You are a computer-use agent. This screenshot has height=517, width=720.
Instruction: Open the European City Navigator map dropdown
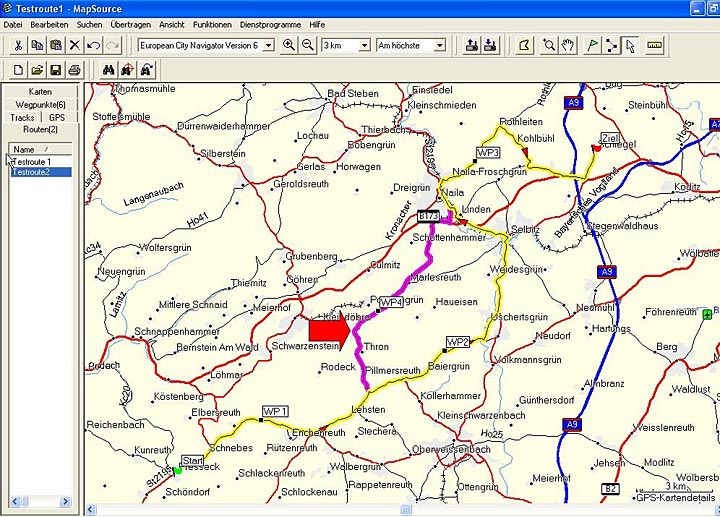coord(267,46)
